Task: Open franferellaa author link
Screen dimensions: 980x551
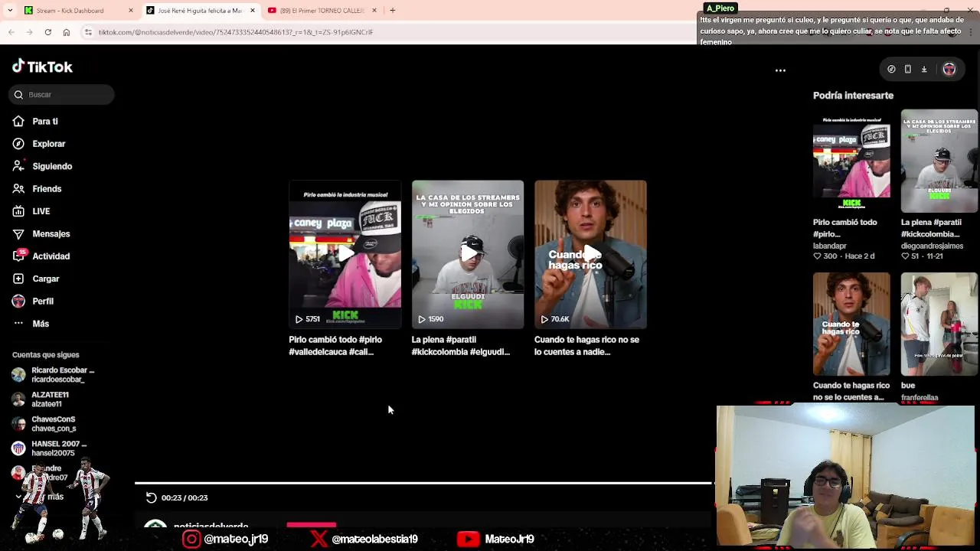Action: coord(920,397)
